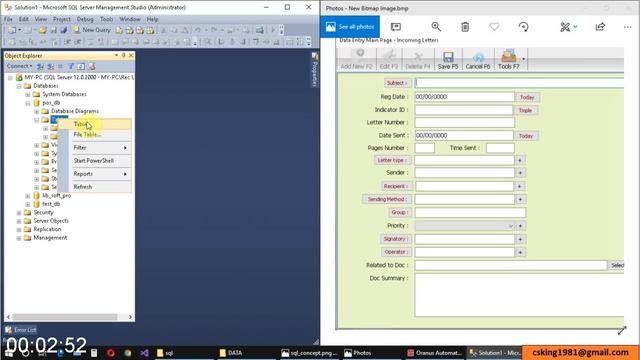The image size is (640, 360).
Task: Open the File menu in SSMS
Action: 8,19
